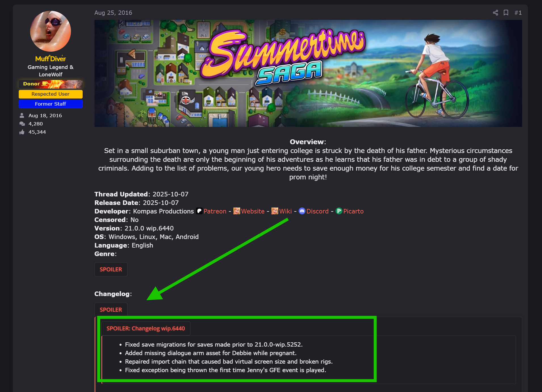Open the Patreon text link
This screenshot has height=392, width=542.
click(x=215, y=211)
